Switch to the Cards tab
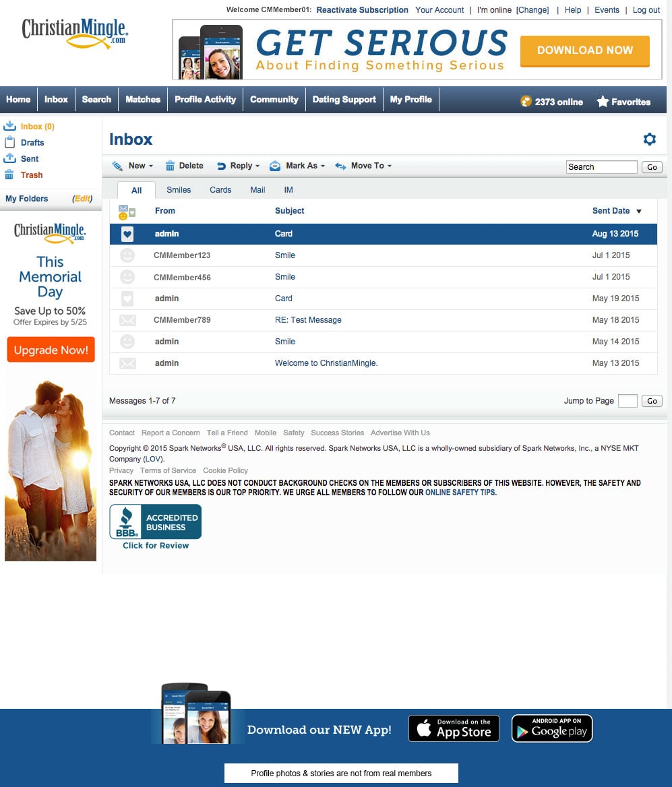 point(220,190)
